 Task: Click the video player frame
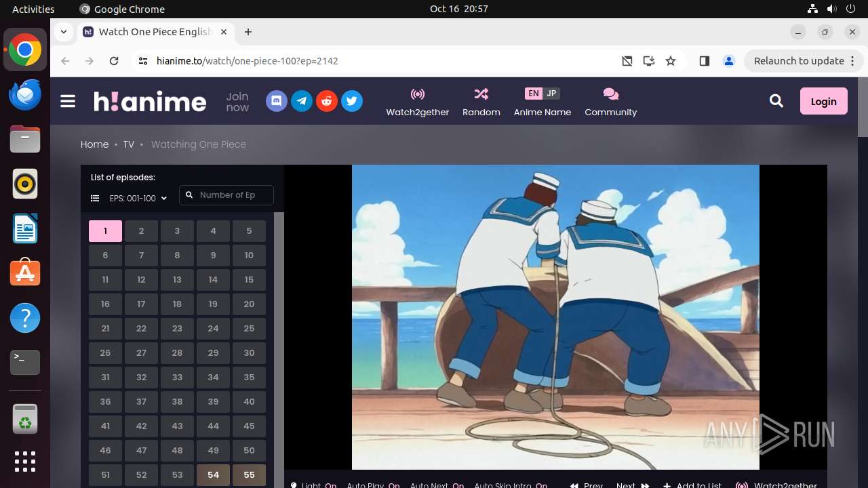pyautogui.click(x=555, y=317)
